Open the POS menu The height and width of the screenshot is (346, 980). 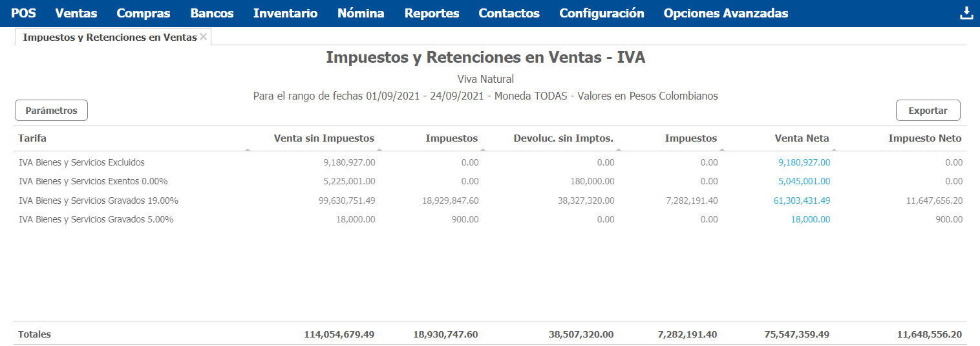coord(24,13)
